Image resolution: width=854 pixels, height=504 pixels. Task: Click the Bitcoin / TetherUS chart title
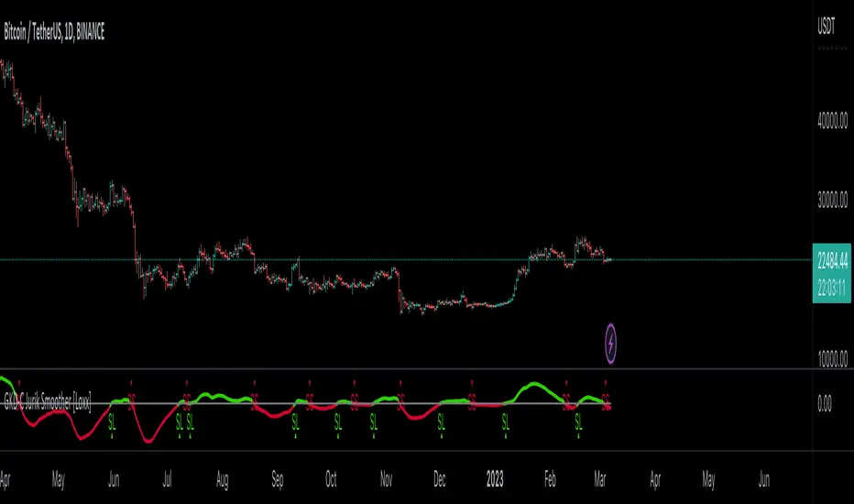click(54, 32)
